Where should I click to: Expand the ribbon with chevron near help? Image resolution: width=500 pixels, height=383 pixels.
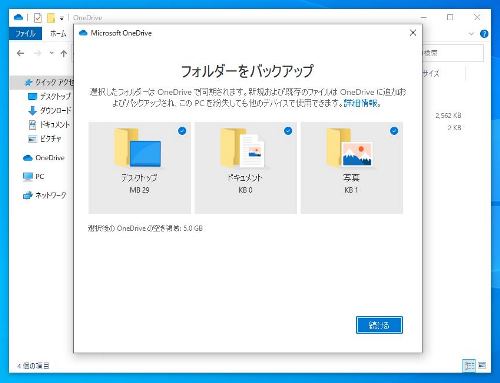click(x=471, y=34)
